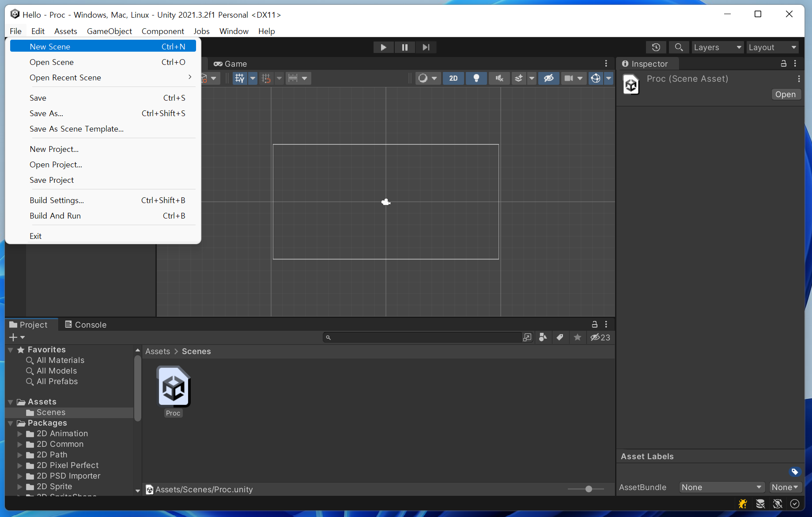Toggle hidden objects visibility eye icon
This screenshot has height=517, width=812.
coord(549,78)
